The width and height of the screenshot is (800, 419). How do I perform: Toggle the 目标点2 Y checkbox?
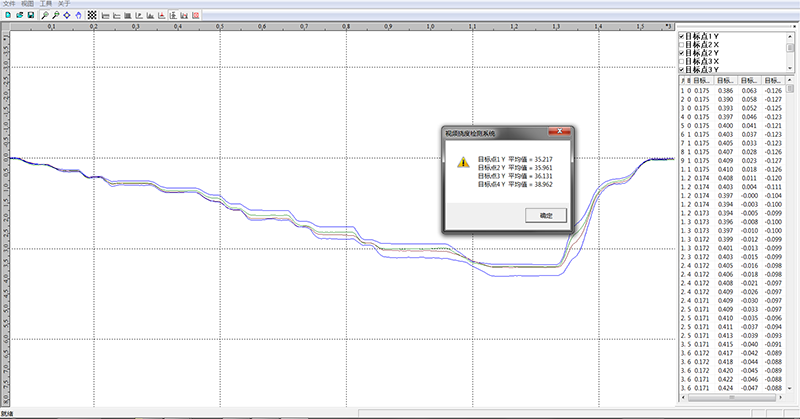tap(682, 53)
